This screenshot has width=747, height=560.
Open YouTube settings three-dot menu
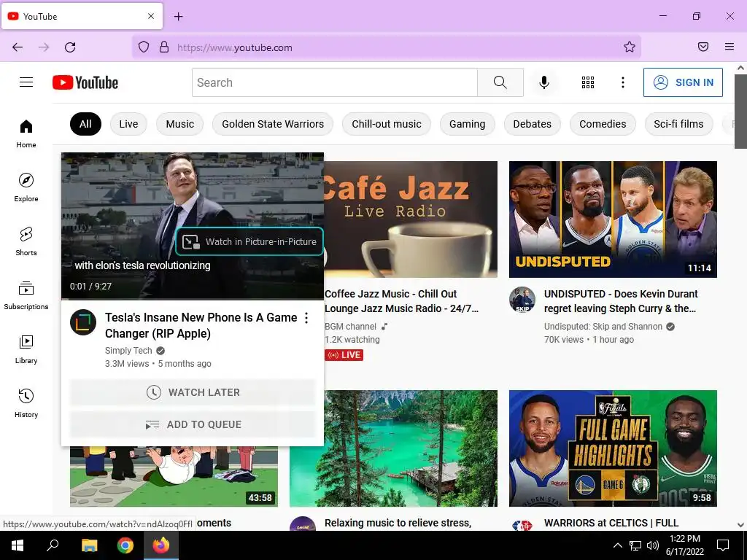(x=623, y=82)
